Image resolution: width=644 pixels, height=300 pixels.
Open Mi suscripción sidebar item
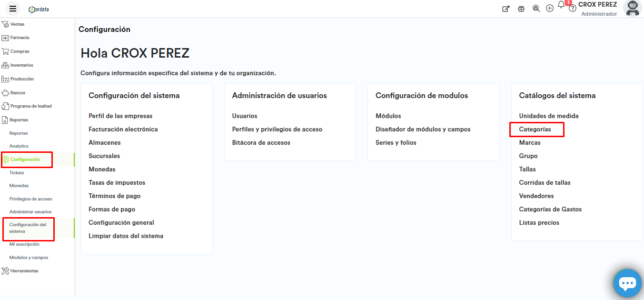pyautogui.click(x=24, y=244)
